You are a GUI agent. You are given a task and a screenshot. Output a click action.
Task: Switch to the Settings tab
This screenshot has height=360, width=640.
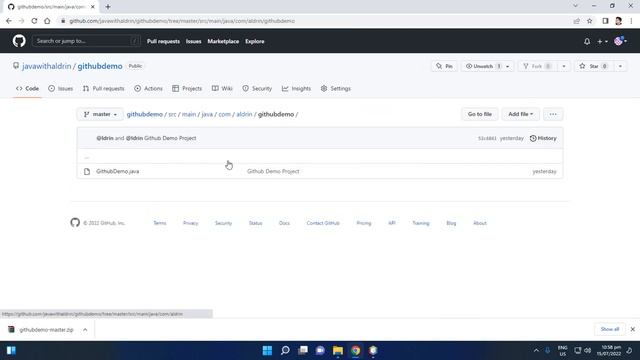336,89
